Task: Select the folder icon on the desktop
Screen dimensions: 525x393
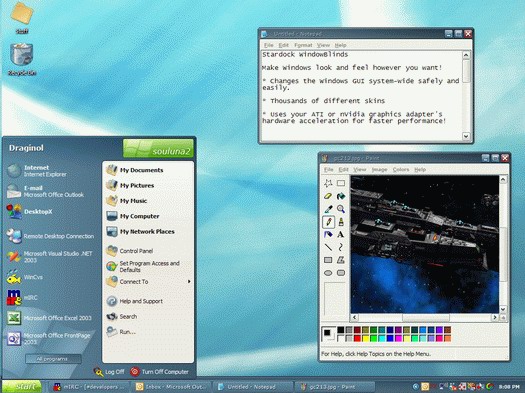Action: coord(22,17)
